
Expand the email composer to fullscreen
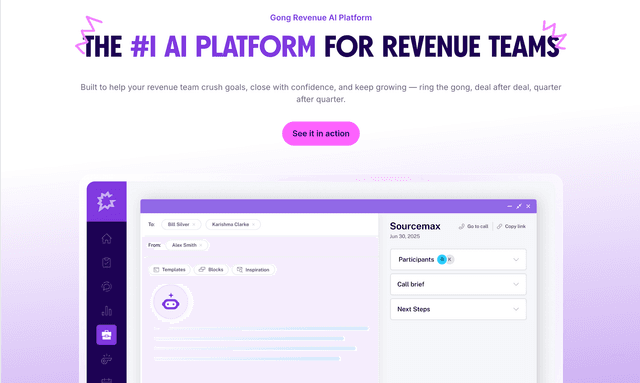[519, 207]
